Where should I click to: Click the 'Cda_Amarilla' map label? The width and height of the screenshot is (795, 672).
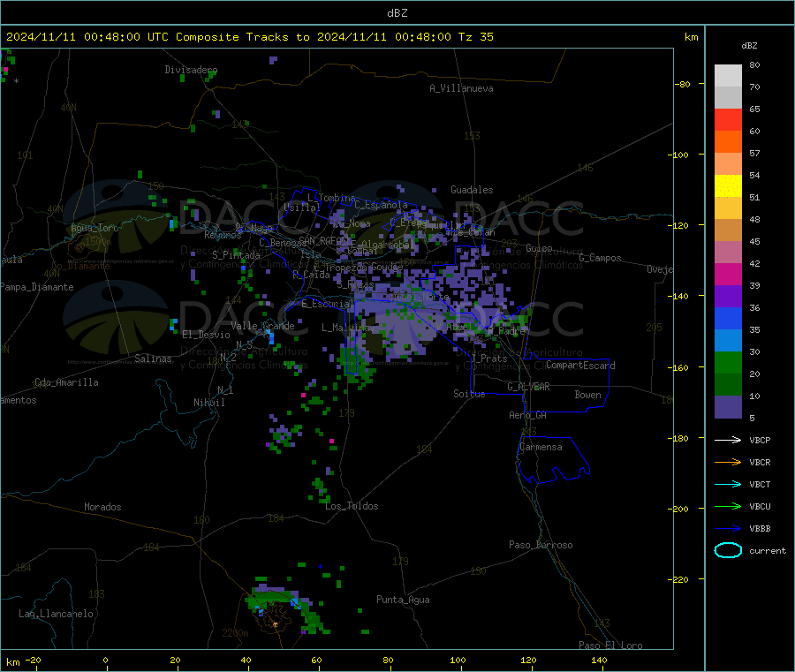pos(66,382)
